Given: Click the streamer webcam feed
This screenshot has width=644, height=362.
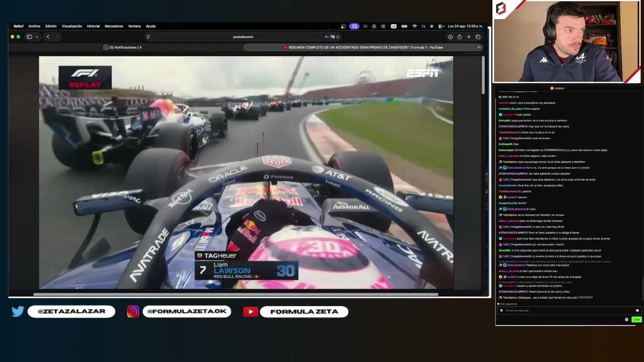Looking at the screenshot, I should pos(566,42).
